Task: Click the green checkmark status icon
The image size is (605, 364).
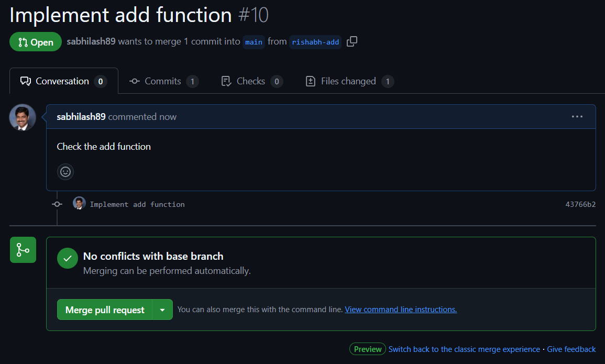Action: pyautogui.click(x=68, y=258)
